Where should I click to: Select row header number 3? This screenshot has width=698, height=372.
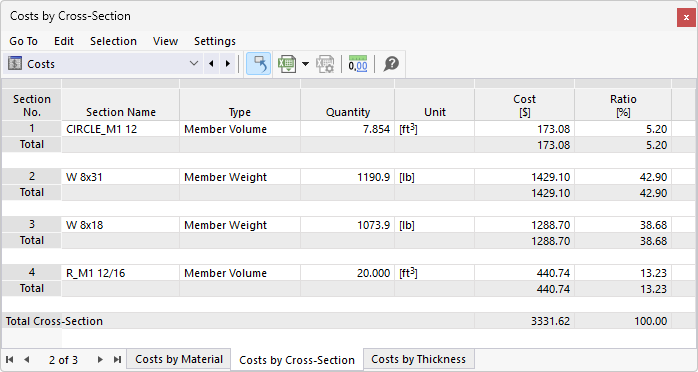click(x=32, y=225)
